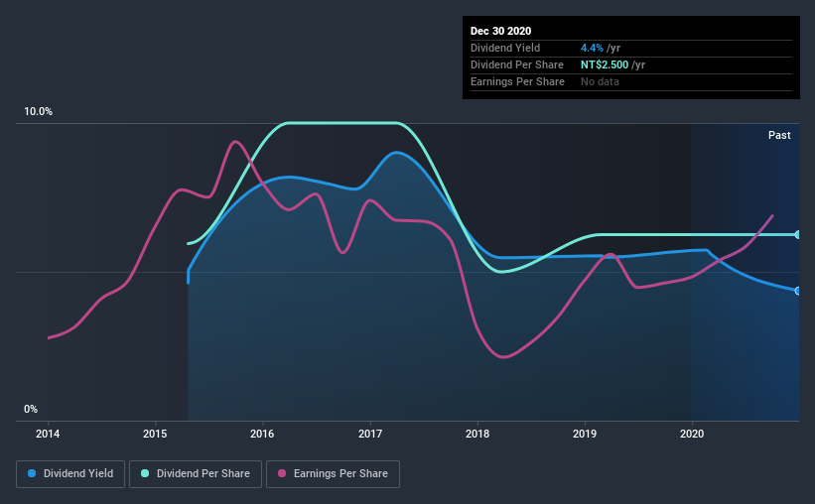Click the 0% y-axis label
This screenshot has width=815, height=504.
[31, 410]
